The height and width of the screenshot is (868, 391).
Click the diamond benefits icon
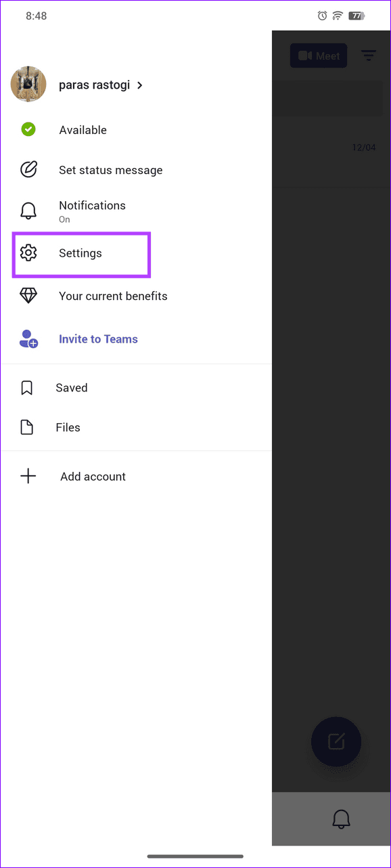point(28,296)
